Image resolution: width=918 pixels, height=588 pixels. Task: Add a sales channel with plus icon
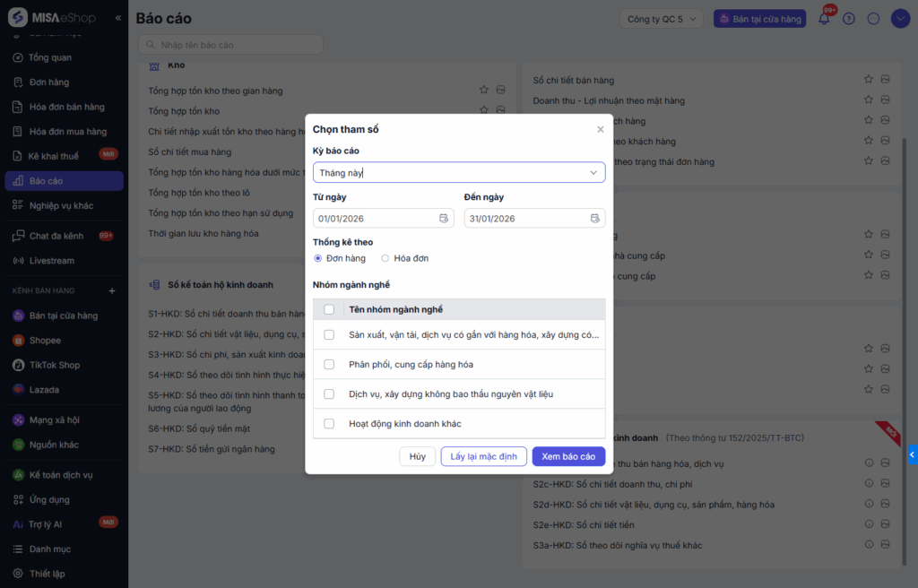[x=112, y=291]
